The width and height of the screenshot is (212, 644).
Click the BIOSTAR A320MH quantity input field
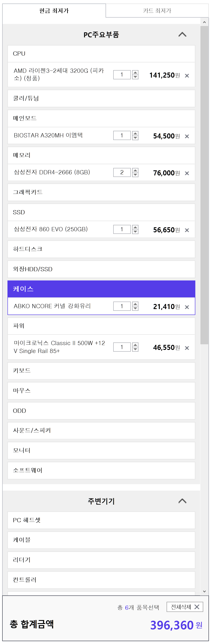coord(122,135)
